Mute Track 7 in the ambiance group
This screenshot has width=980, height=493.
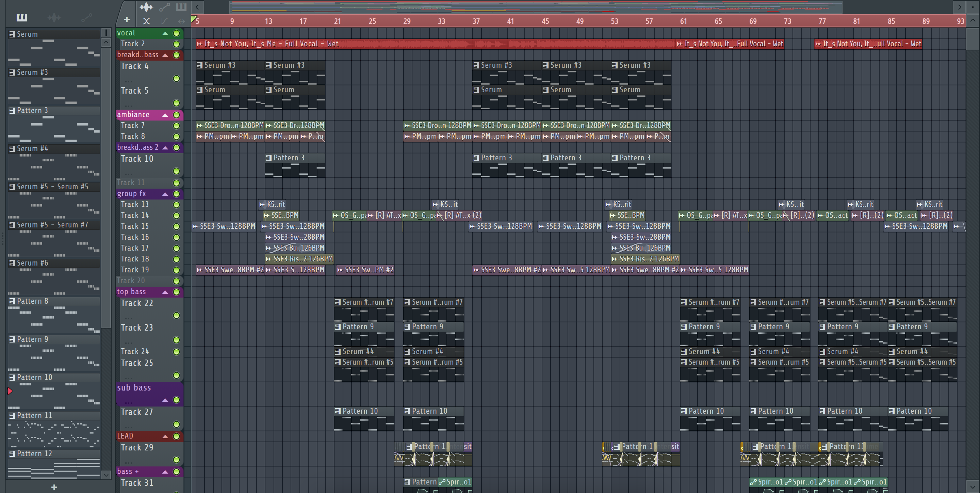[177, 126]
